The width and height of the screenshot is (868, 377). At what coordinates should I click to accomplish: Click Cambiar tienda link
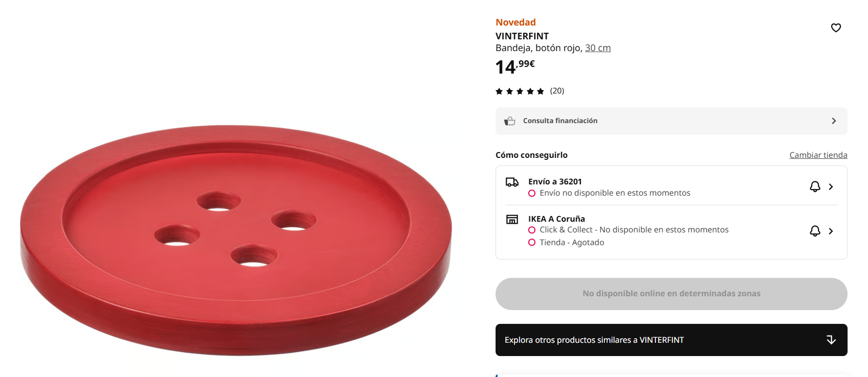pos(818,155)
